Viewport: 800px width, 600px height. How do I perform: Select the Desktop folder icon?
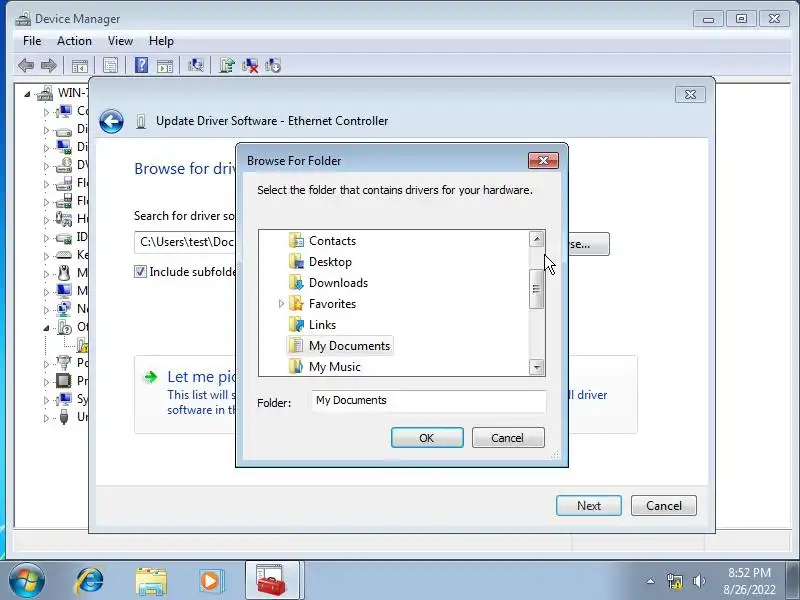point(296,261)
